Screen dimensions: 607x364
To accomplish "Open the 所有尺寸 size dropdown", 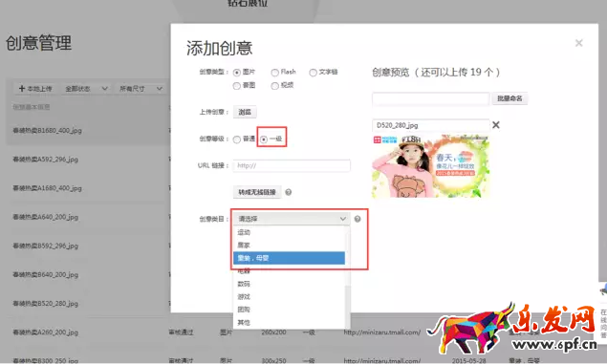I will (x=141, y=89).
